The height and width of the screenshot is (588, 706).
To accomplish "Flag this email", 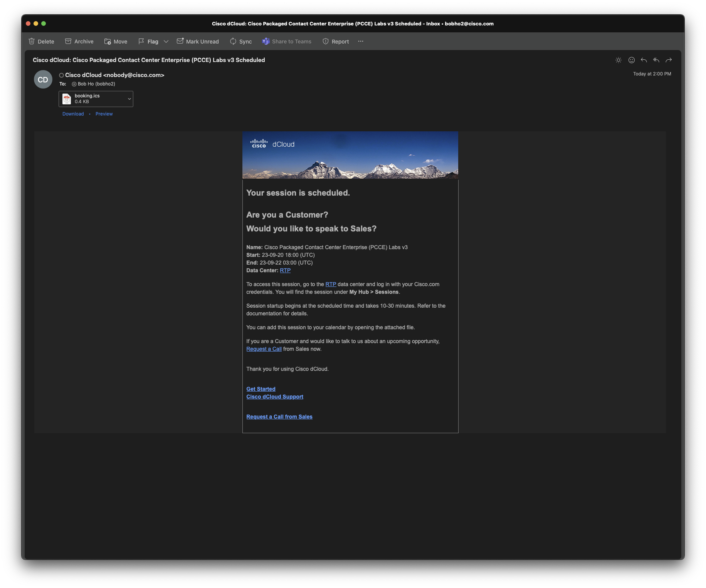I will [x=148, y=42].
